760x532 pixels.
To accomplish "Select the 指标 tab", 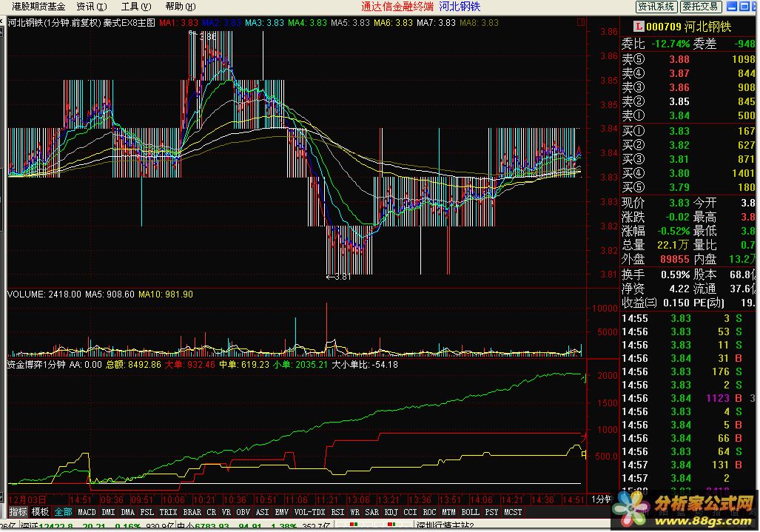I will 19,511.
